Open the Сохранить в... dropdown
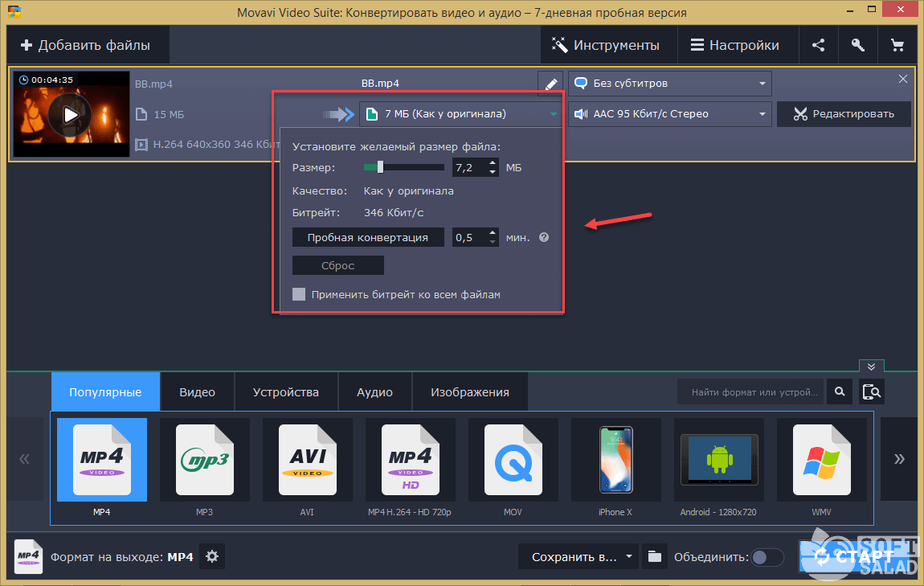The image size is (924, 586). click(x=579, y=556)
